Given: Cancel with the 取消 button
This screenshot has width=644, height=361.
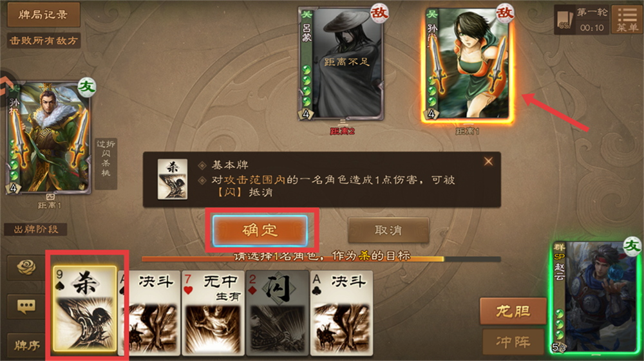Looking at the screenshot, I should coord(388,230).
